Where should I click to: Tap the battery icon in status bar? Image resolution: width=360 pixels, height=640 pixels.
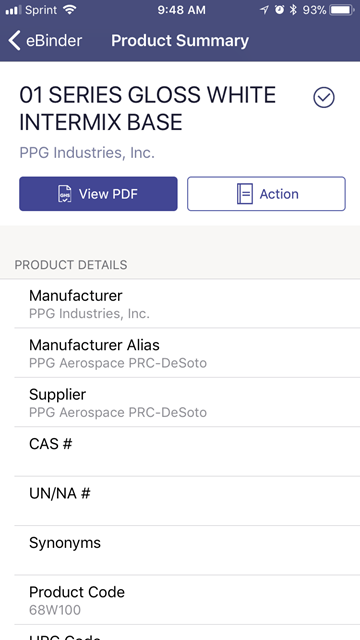342,10
